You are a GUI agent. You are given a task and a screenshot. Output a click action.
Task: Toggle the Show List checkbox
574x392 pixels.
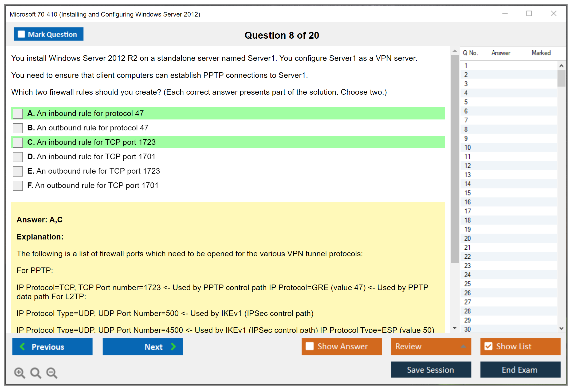[x=488, y=346]
